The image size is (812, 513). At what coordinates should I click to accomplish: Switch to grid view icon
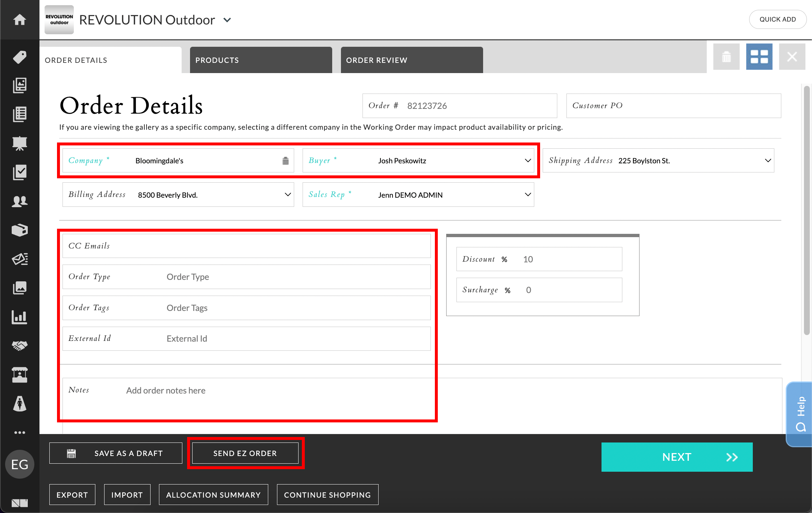tap(759, 57)
